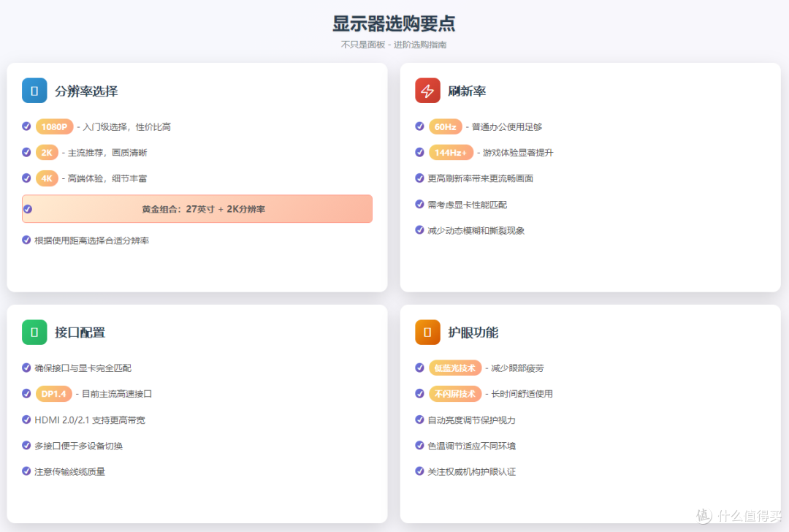Click the checkmark before 自动亮度调节保护视力
The height and width of the screenshot is (532, 789).
click(x=419, y=419)
